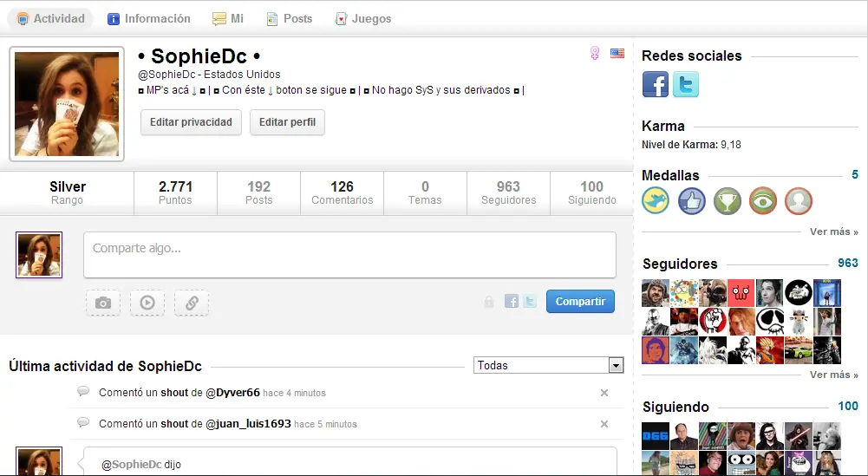The image size is (868, 476).
Task: Click the Twitter icon under Redes sociales
Action: tap(686, 85)
